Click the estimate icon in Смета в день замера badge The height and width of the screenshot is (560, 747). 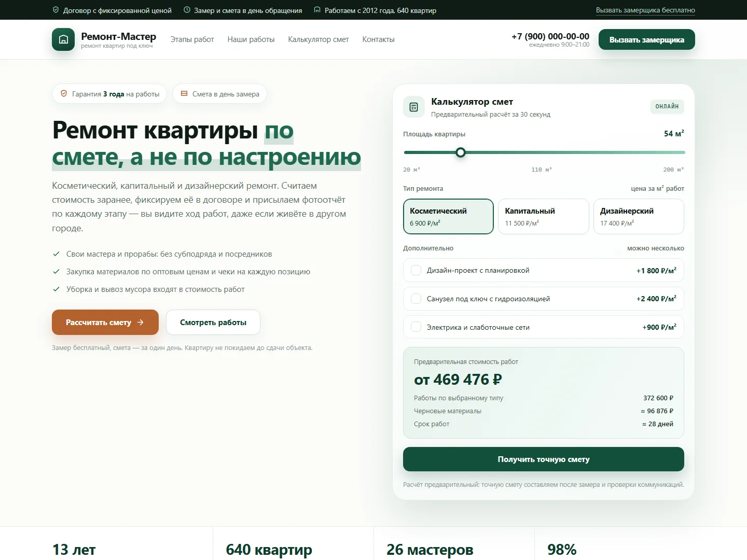(184, 94)
